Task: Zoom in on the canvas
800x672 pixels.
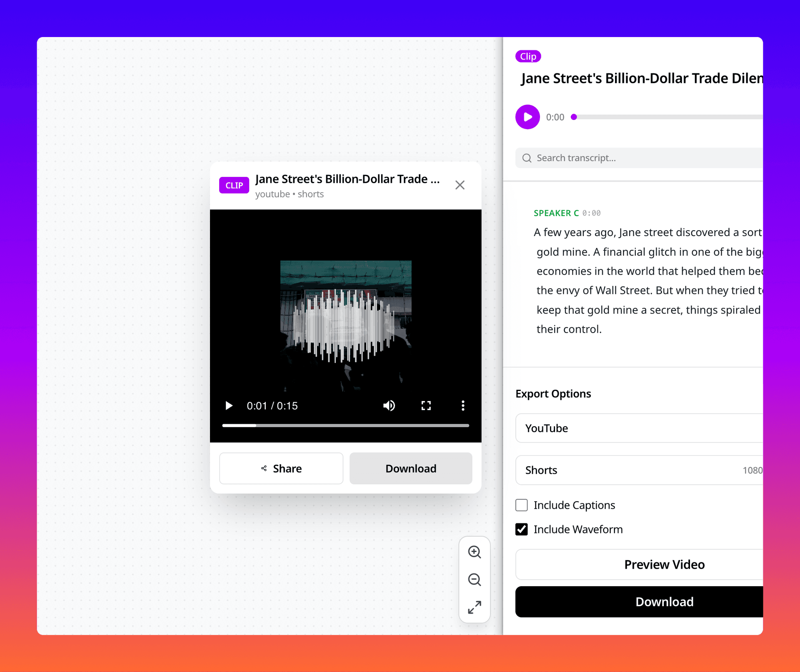Action: pyautogui.click(x=474, y=552)
